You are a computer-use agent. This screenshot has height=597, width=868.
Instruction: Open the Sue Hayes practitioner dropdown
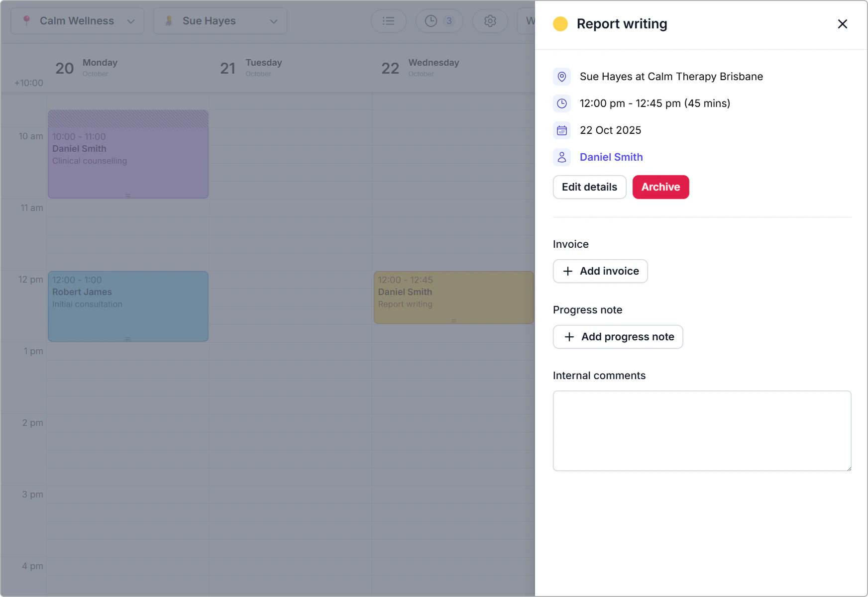(220, 21)
